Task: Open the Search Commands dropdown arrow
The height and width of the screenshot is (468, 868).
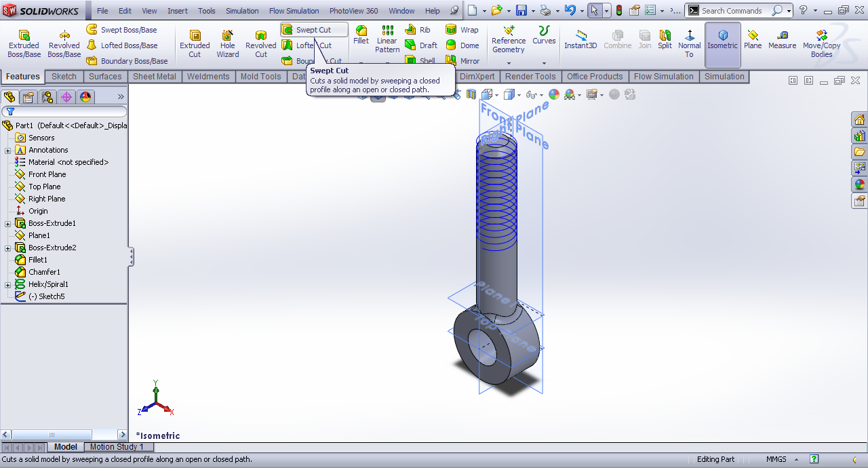Action: 789,11
